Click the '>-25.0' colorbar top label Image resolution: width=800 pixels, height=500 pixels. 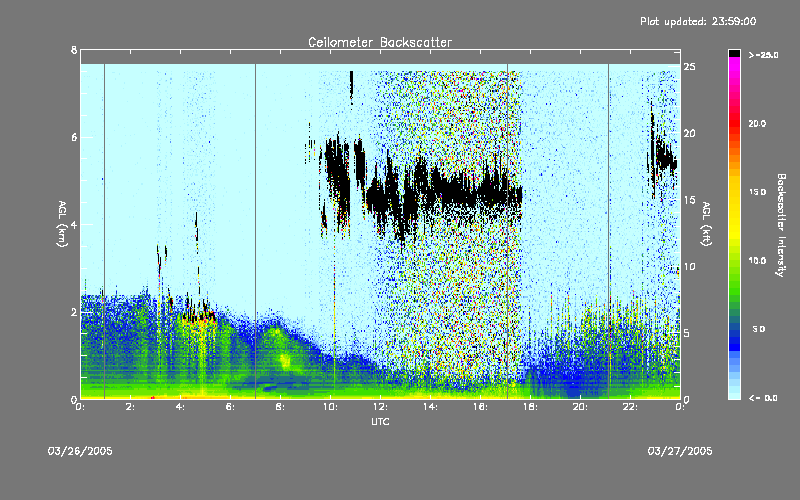(763, 55)
